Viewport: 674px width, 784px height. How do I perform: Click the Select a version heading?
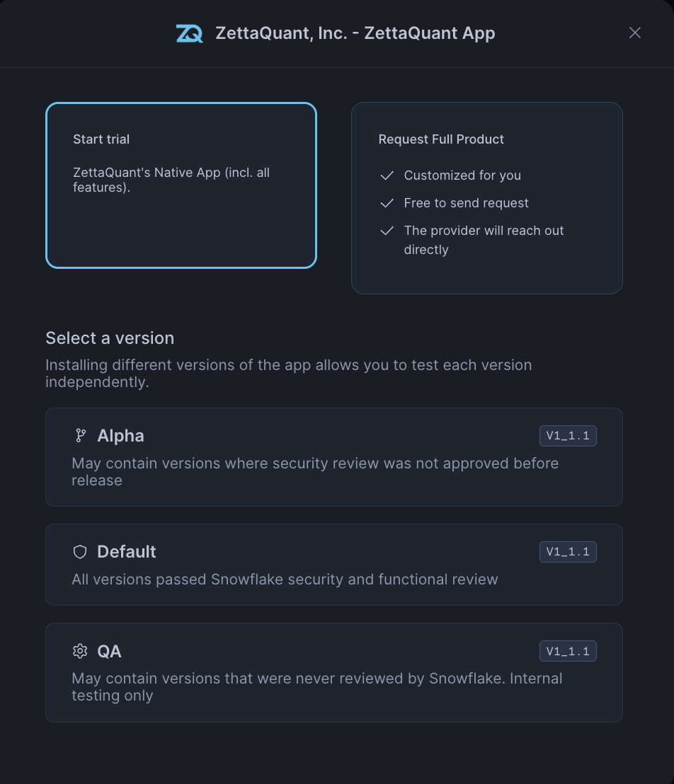coord(110,338)
